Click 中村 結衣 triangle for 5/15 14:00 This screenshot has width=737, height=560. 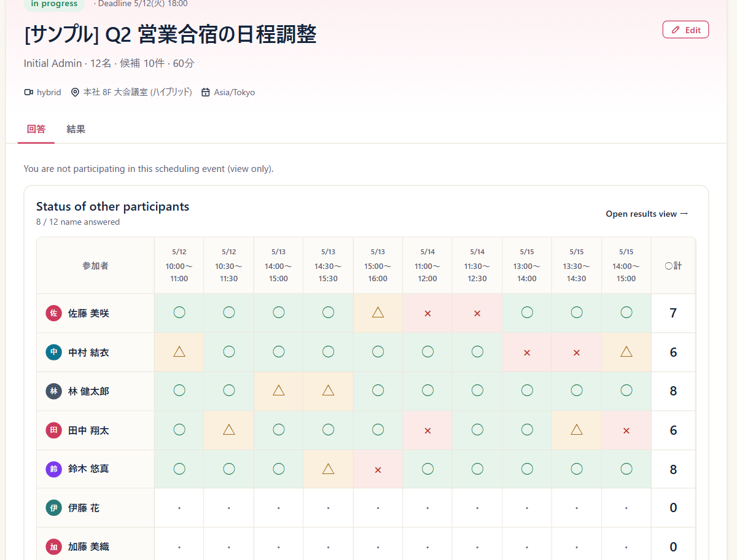(x=626, y=351)
